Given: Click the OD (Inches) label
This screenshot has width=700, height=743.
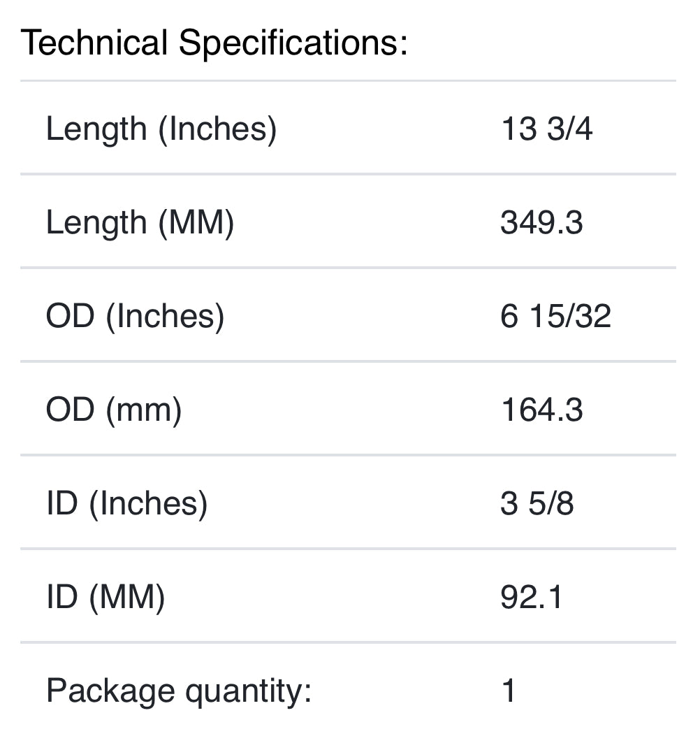Looking at the screenshot, I should [135, 316].
